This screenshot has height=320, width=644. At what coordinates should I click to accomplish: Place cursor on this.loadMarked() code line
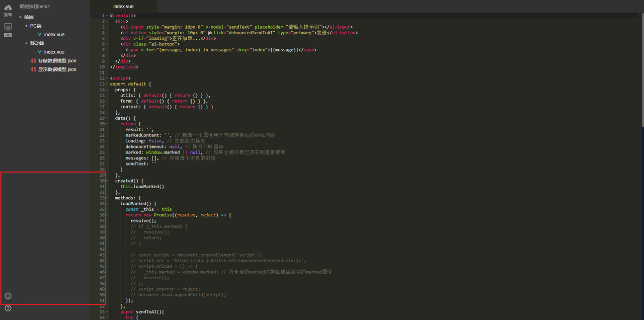(x=142, y=187)
